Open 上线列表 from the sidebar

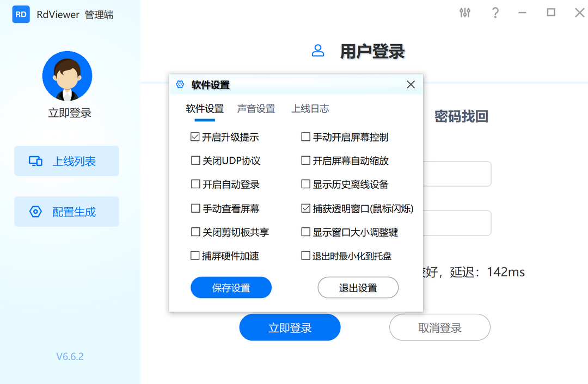coord(66,161)
